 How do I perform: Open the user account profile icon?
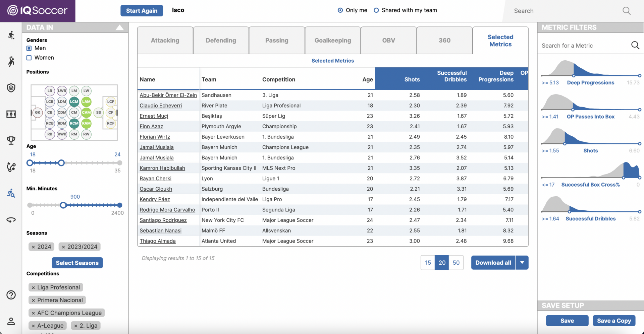pyautogui.click(x=11, y=321)
